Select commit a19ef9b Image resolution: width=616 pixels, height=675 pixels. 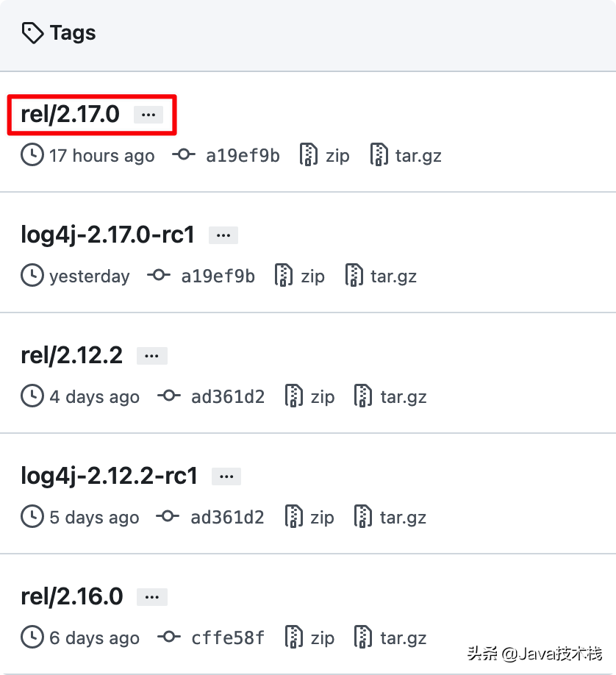click(x=240, y=155)
